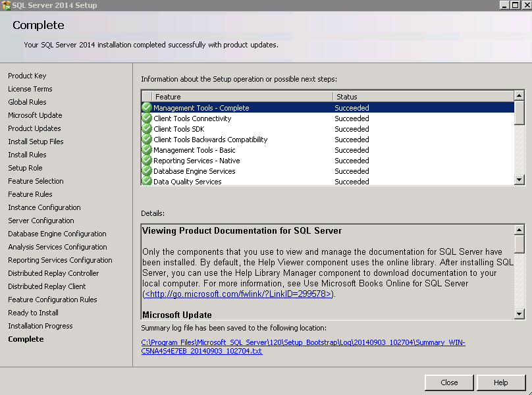Screen dimensions: 532x395
Task: Click the Feature column header
Action: coord(242,97)
